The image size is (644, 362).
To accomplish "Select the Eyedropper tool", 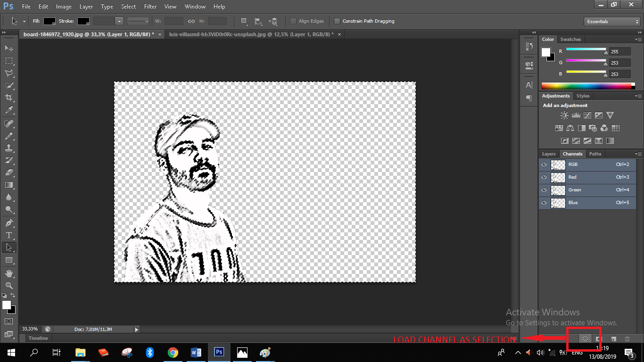I will point(9,110).
